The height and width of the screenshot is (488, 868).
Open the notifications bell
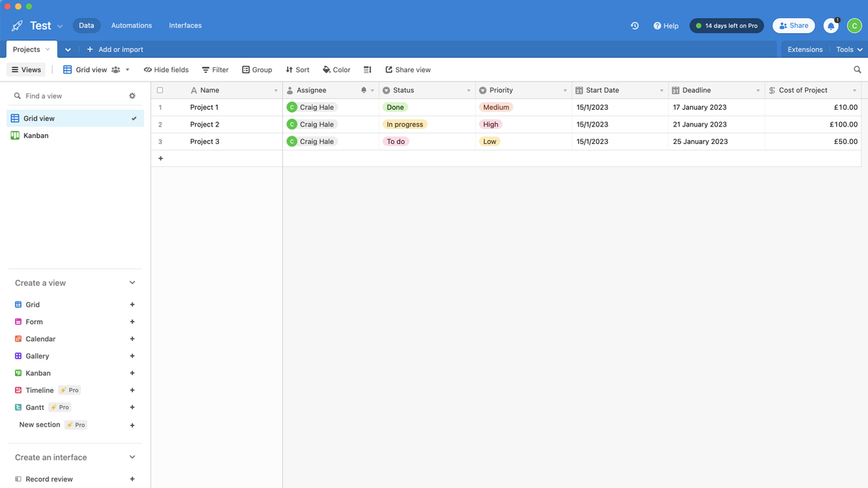click(x=830, y=25)
